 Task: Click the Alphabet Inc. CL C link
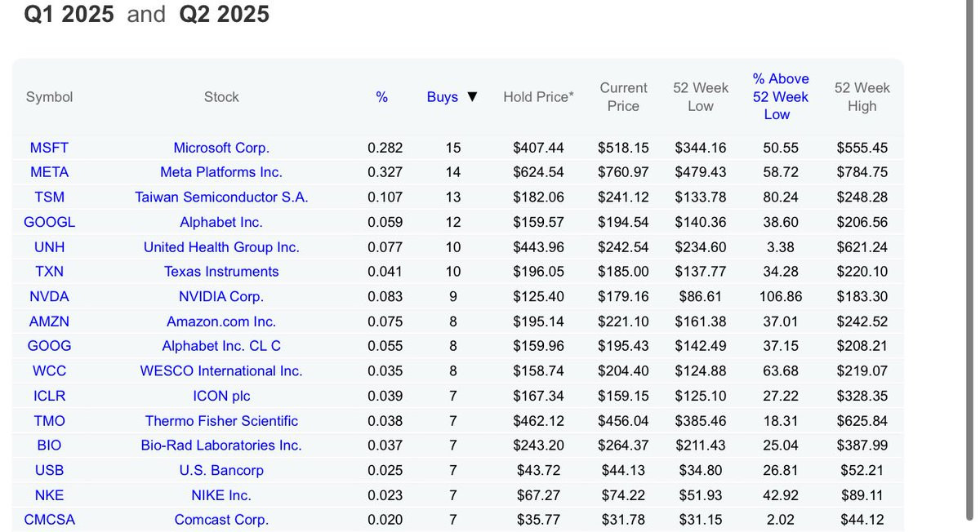pos(221,346)
